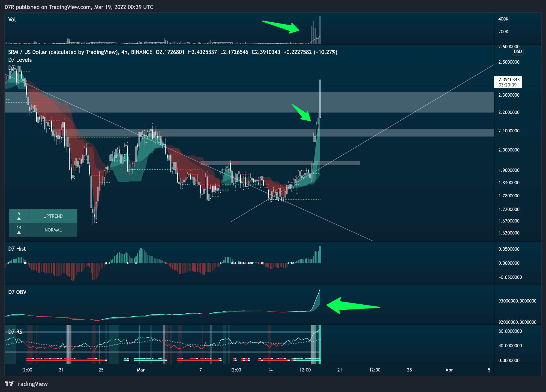
Task: Click the close value C2.3910343
Action: pos(266,52)
